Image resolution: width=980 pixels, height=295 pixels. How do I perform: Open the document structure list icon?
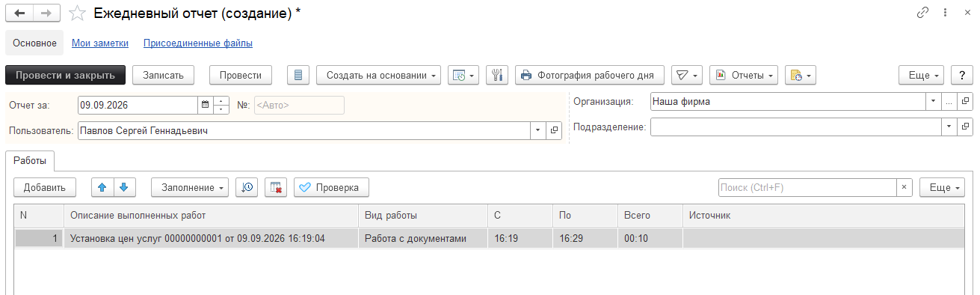click(x=299, y=75)
